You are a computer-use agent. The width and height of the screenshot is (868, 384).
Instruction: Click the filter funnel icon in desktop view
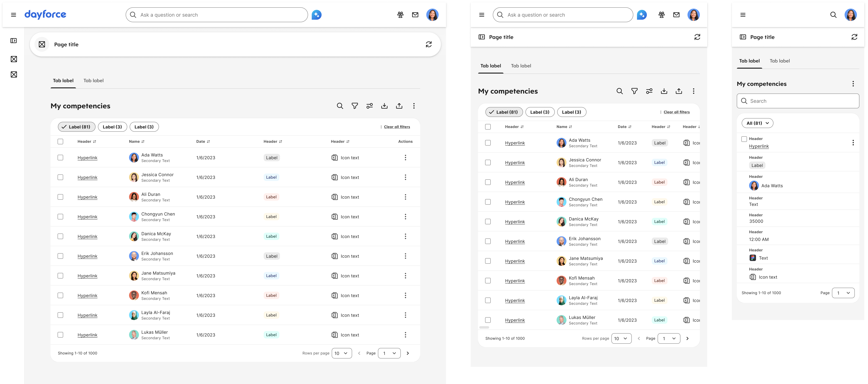click(355, 106)
